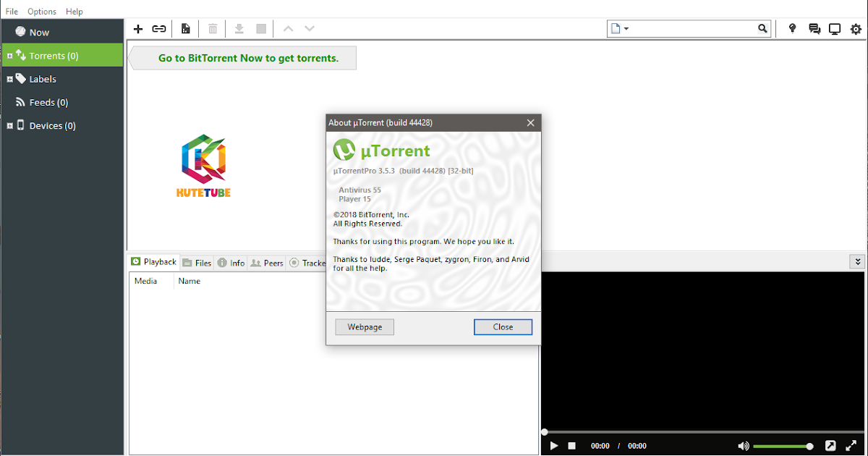The image size is (868, 456).
Task: Collapse the detail pane with double chevron
Action: (x=858, y=262)
